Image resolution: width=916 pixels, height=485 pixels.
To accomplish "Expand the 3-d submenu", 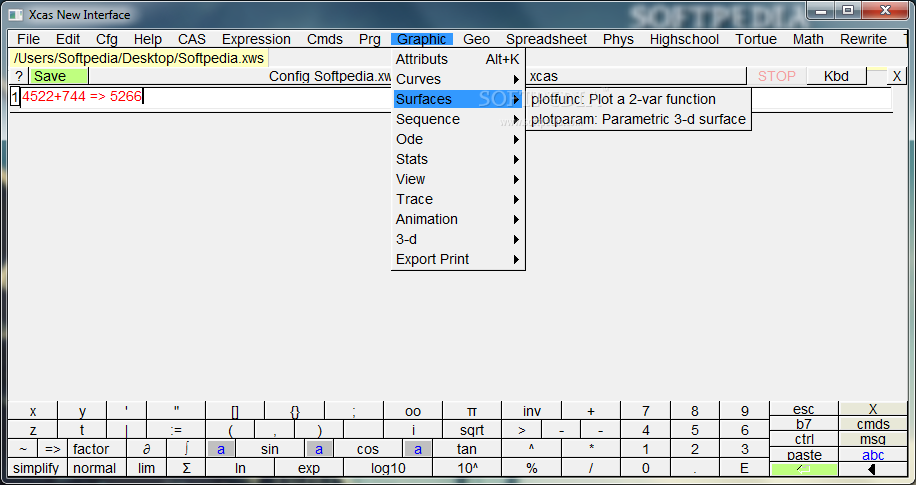I will coord(457,239).
